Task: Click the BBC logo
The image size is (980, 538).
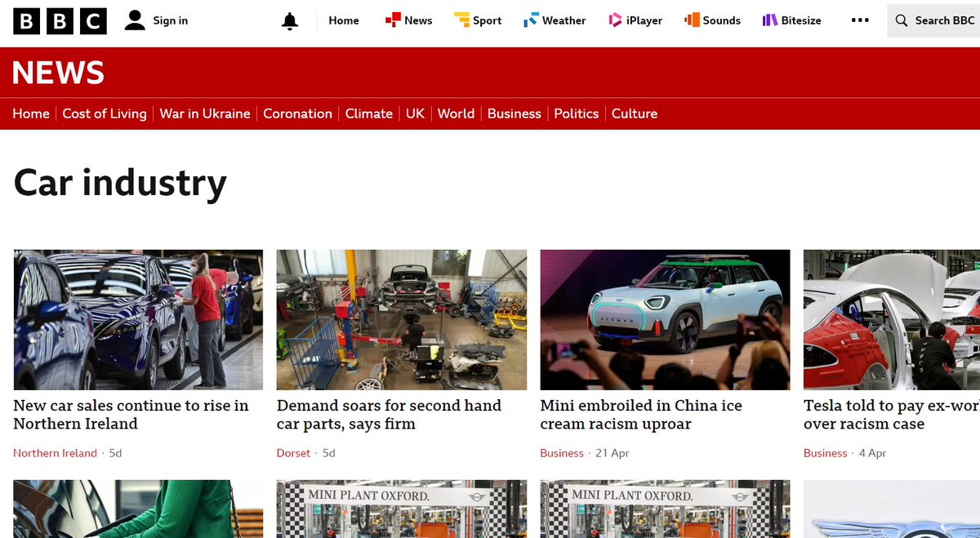Action: [x=60, y=20]
